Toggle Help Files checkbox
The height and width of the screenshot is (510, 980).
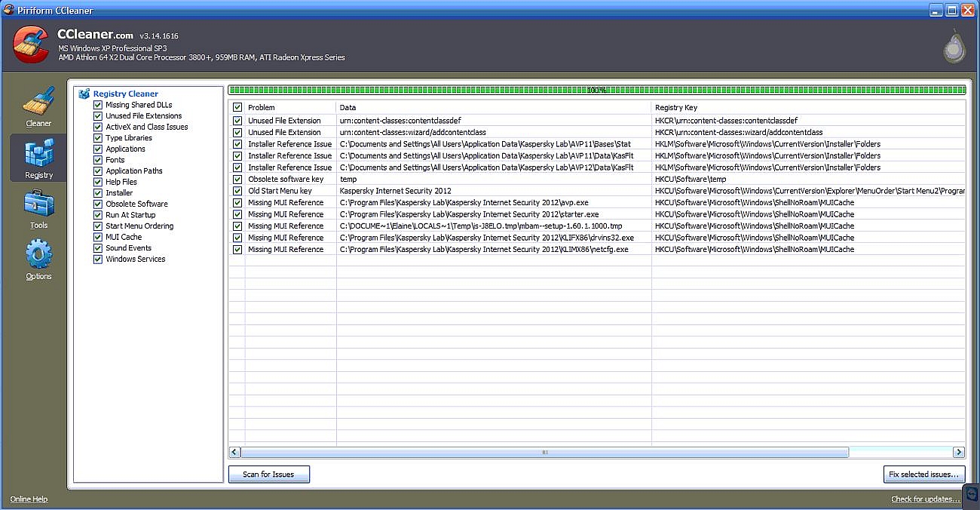pyautogui.click(x=98, y=182)
